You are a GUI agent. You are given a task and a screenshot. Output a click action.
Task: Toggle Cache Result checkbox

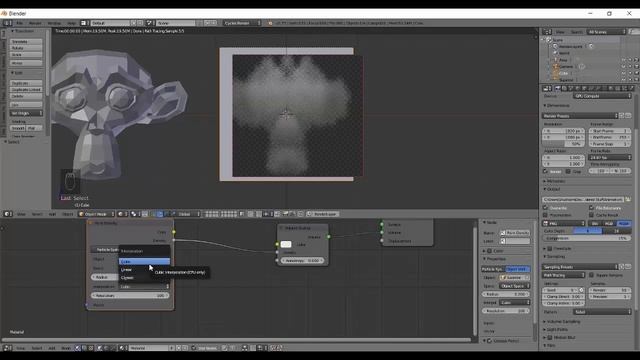(591, 215)
